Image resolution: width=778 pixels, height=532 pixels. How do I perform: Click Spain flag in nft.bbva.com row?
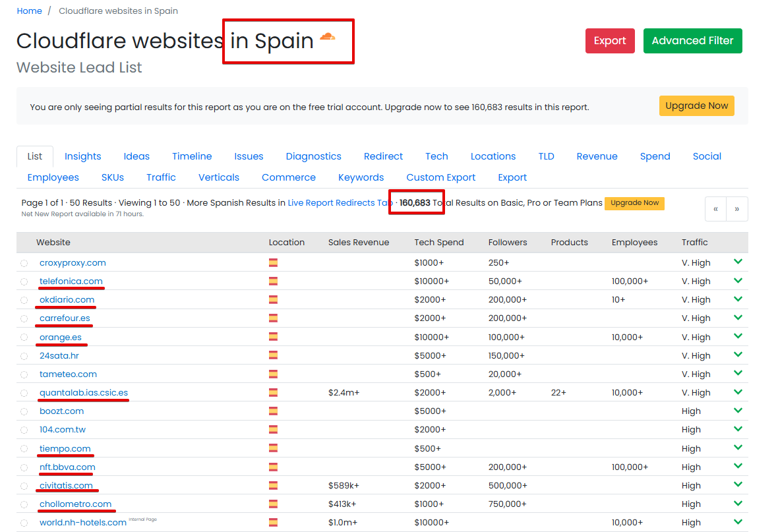(274, 467)
